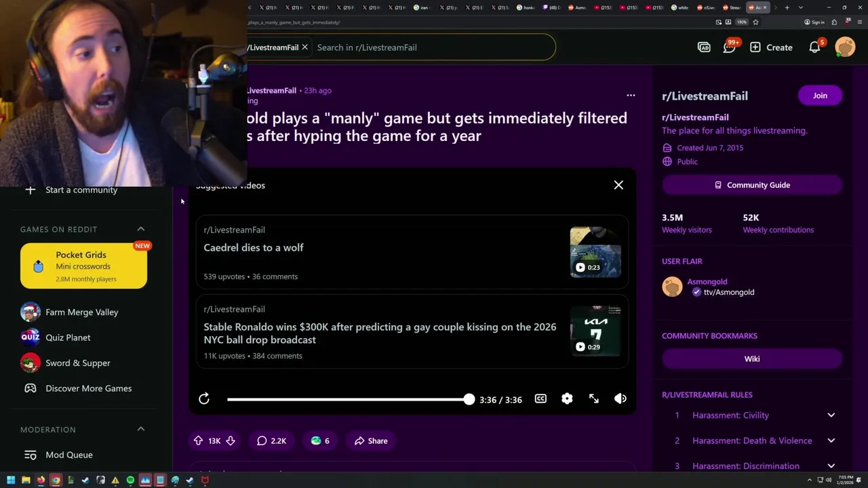Image resolution: width=868 pixels, height=488 pixels.
Task: Give an award on the post
Action: 320,441
